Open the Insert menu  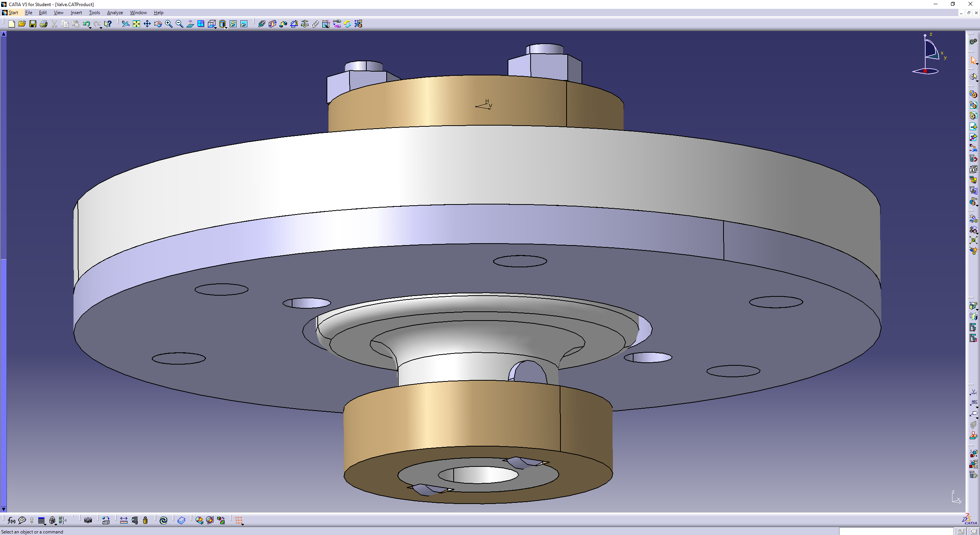76,13
